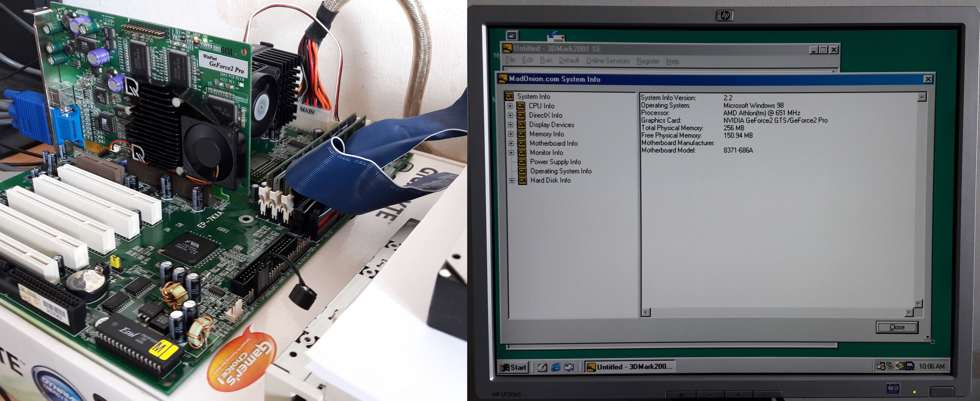
Task: Click the Start button
Action: 514,367
